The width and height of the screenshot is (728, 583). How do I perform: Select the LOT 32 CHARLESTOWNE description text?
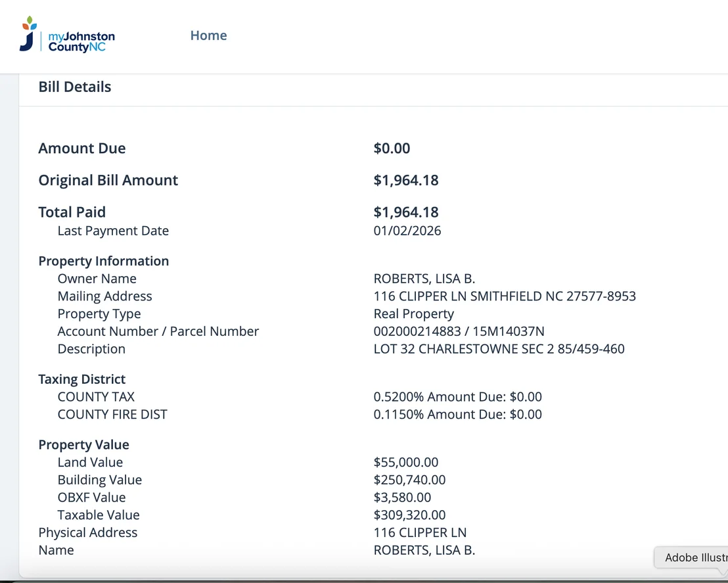tap(499, 349)
